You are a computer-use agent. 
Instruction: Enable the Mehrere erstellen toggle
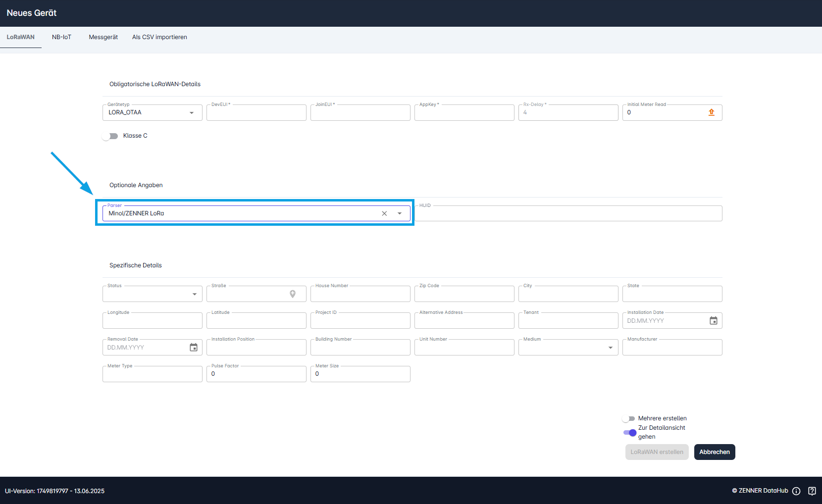628,418
